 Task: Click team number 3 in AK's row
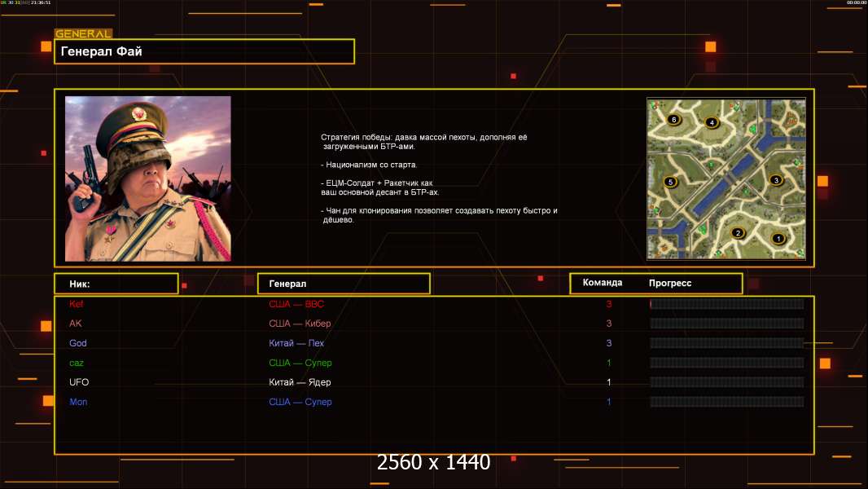point(609,324)
